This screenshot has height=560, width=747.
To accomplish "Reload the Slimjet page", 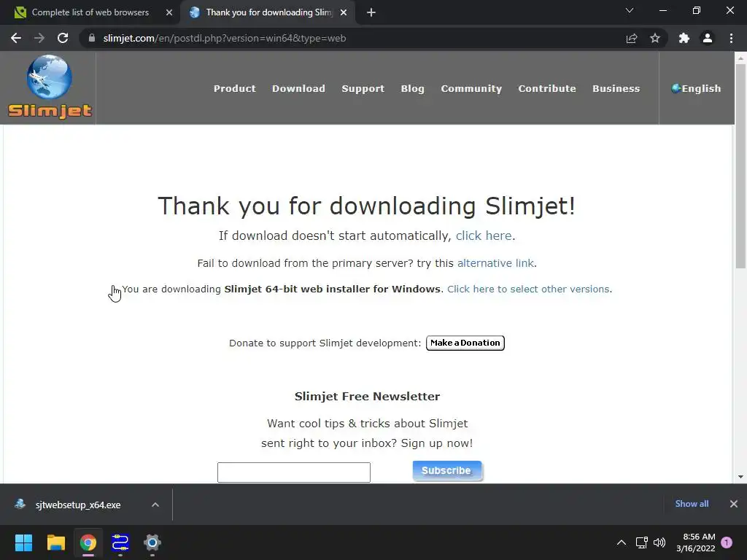I will 63,38.
